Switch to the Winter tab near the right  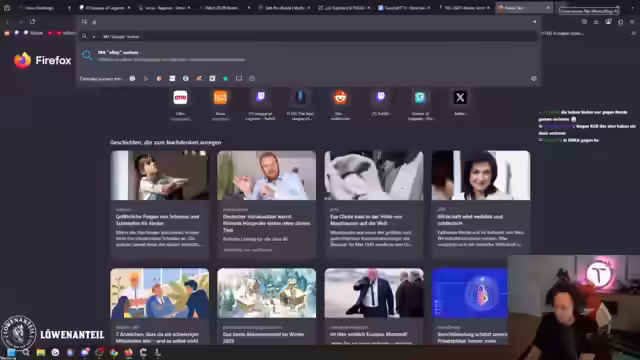pyautogui.click(x=464, y=8)
